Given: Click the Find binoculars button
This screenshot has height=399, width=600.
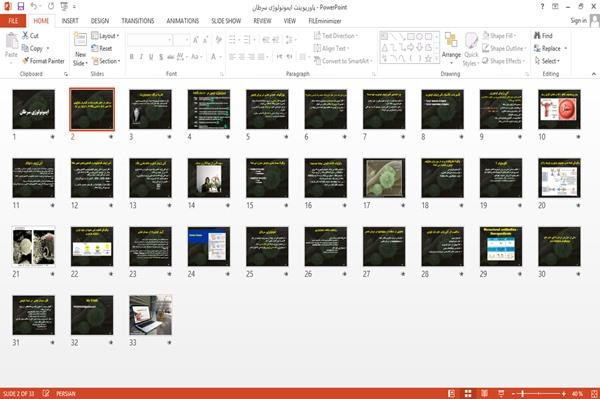Looking at the screenshot, I should point(543,36).
